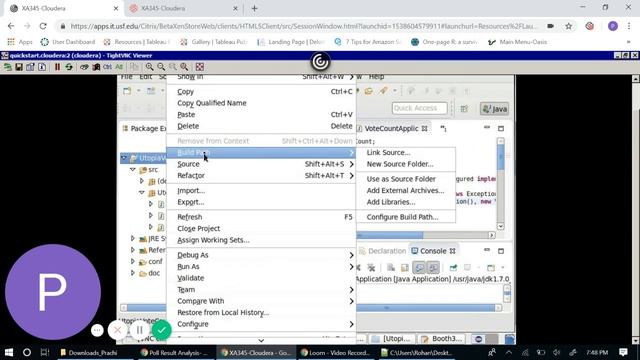Toggle the Ctrl key in TightVNC toolbar
Image resolution: width=640 pixels, height=360 pixels.
[x=107, y=67]
